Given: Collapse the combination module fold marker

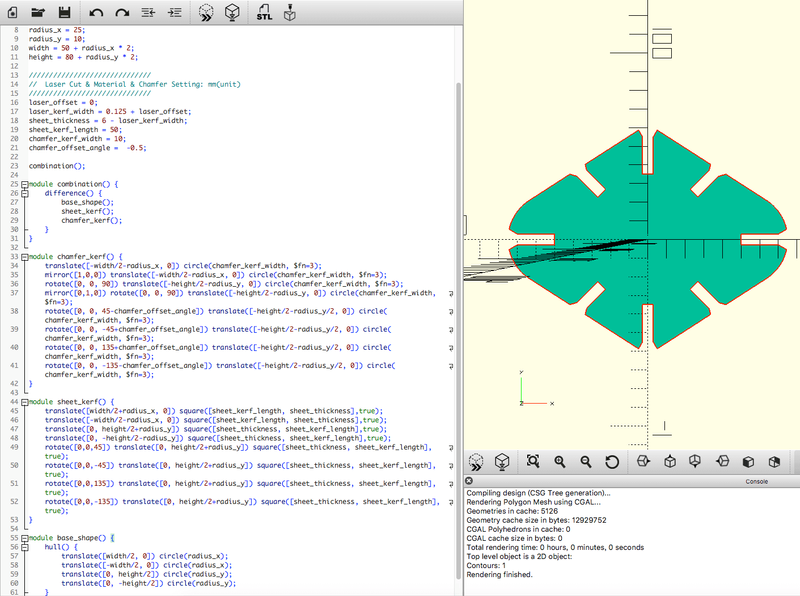Looking at the screenshot, I should [24, 184].
